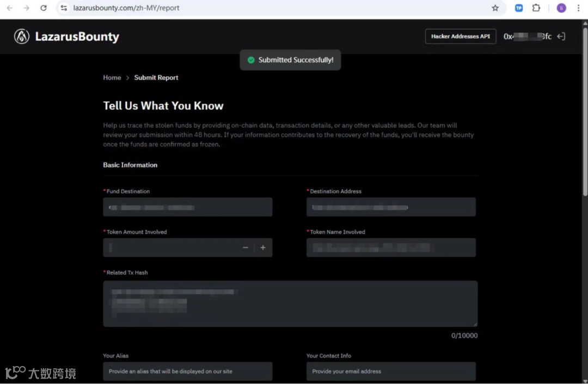Focus the Fund Destination field
The image size is (588, 384).
pyautogui.click(x=187, y=207)
